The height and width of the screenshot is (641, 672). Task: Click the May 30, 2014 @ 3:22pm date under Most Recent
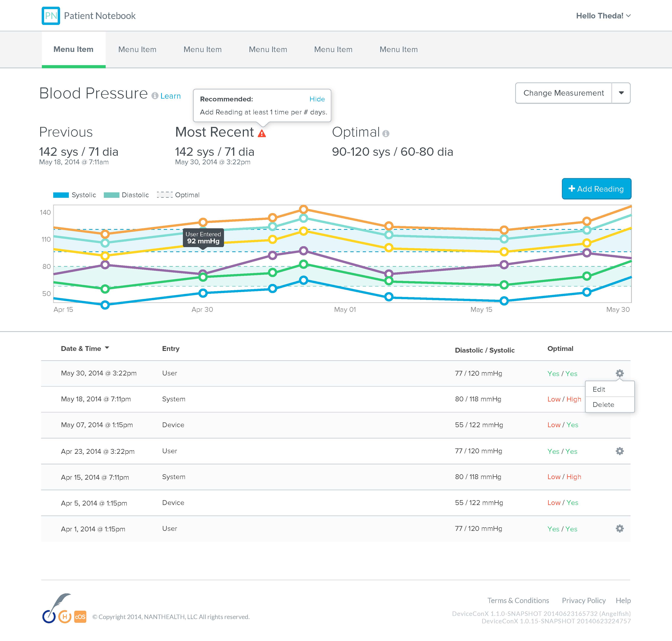coord(212,162)
